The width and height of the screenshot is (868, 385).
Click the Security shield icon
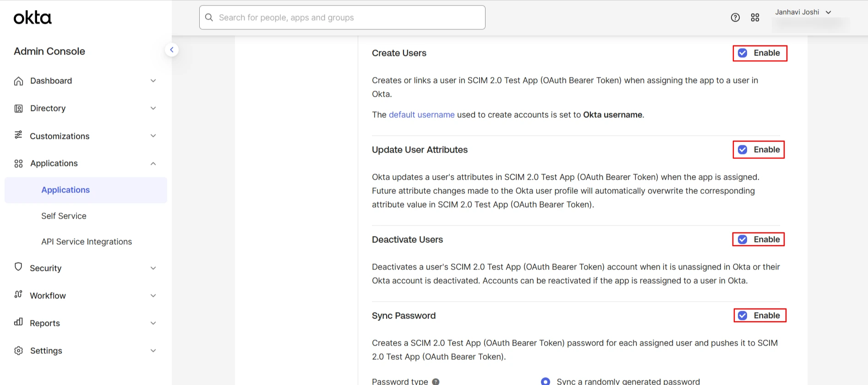[18, 267]
